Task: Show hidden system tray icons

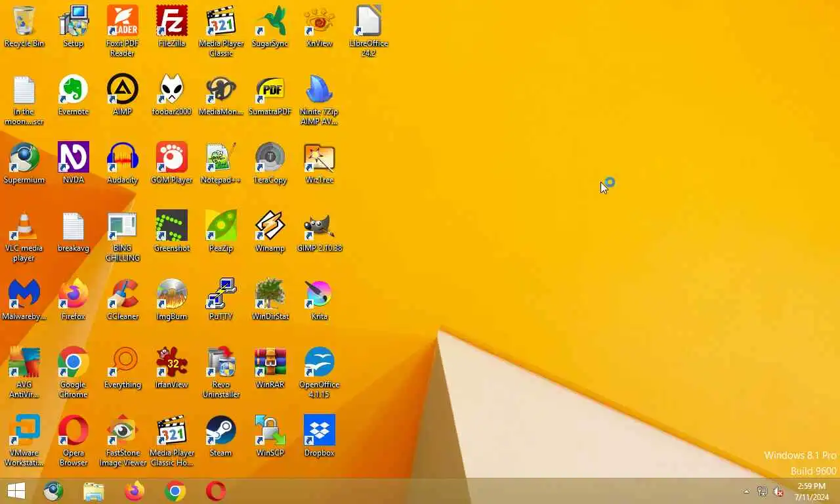Action: (x=746, y=492)
